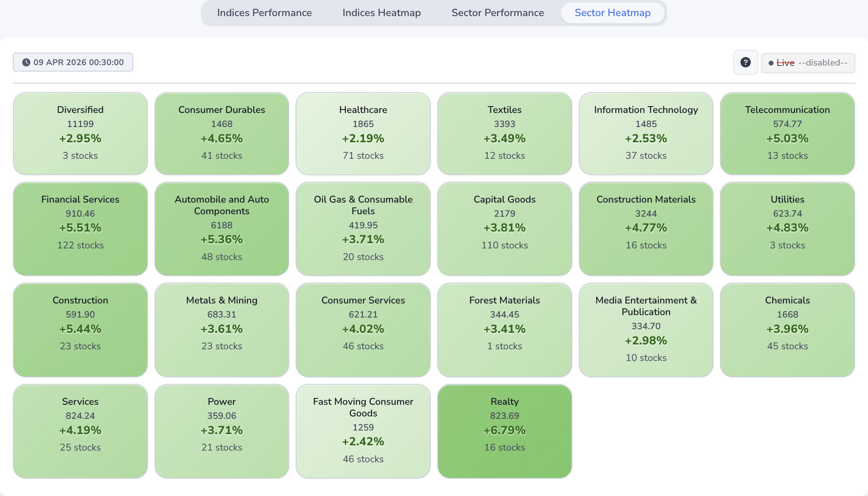The image size is (868, 496).
Task: Open the 09 APR 2026 timestamp picker
Action: 73,62
